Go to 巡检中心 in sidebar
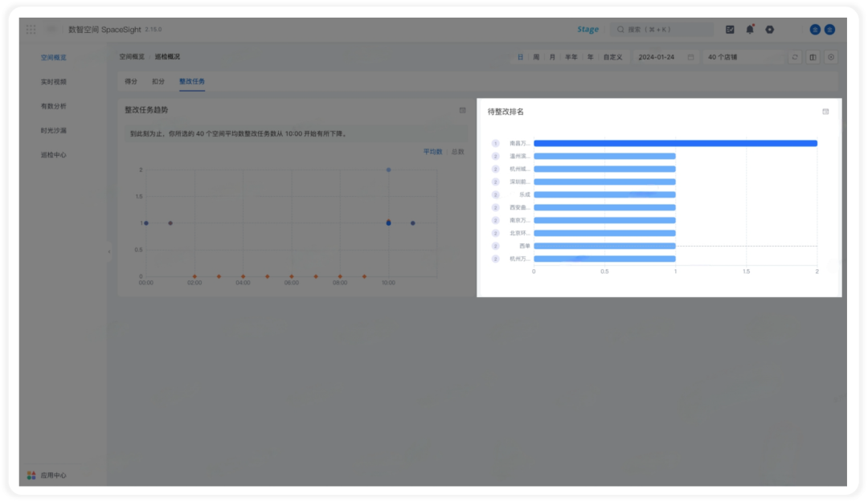 [53, 155]
